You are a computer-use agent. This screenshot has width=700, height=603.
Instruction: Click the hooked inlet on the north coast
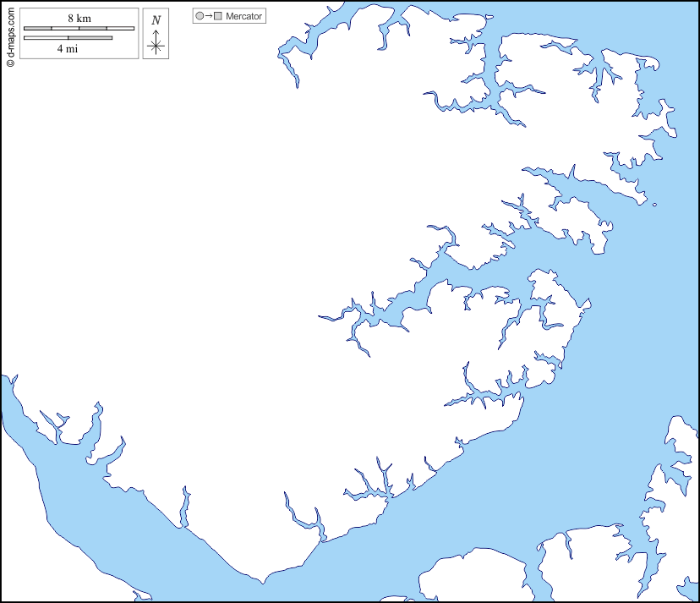(x=292, y=59)
